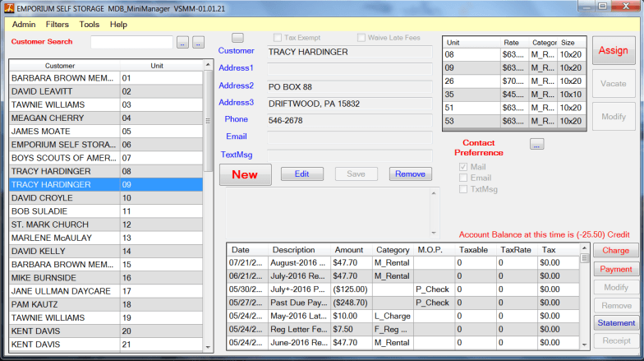Click the small blank button above Customer label
Screen dimensions: 644x361
click(x=237, y=38)
